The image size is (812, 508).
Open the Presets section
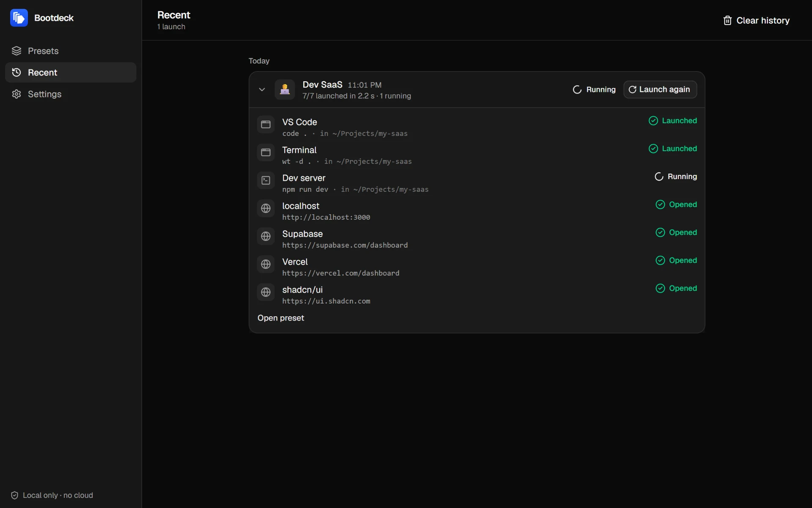click(71, 51)
